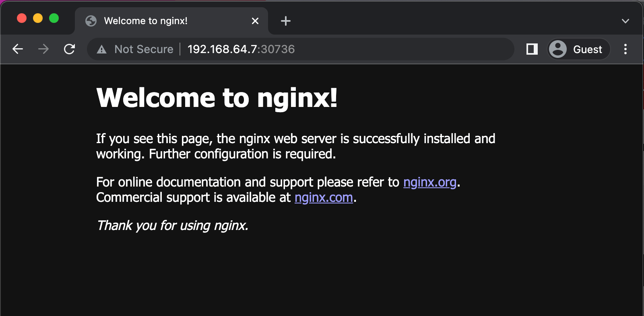Click the green maximize window button
This screenshot has width=644, height=316.
pos(54,18)
